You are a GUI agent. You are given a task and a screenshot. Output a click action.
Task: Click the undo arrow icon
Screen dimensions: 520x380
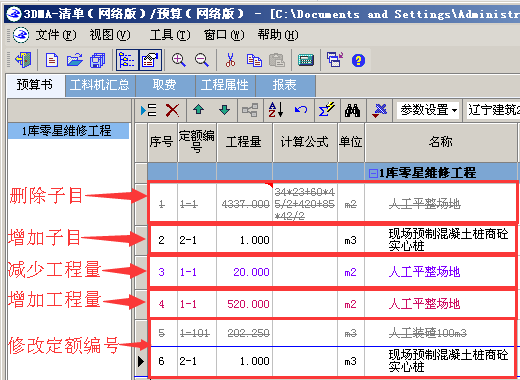(x=301, y=110)
